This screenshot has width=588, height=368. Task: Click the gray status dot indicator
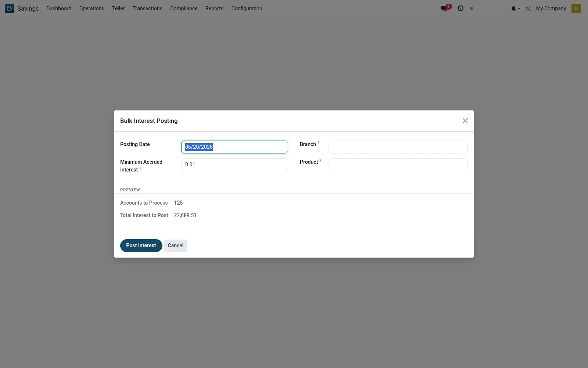point(472,8)
